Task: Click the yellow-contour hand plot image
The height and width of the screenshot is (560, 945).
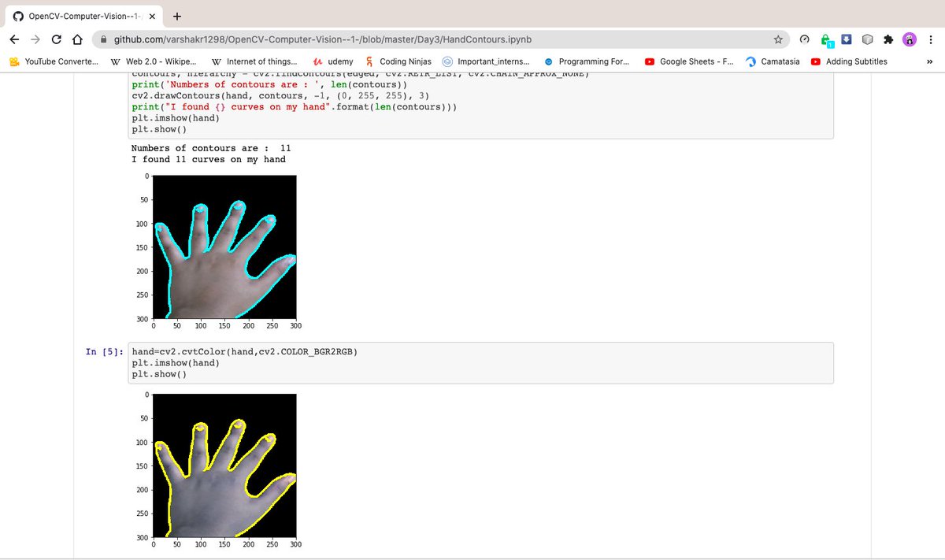Action: [224, 466]
